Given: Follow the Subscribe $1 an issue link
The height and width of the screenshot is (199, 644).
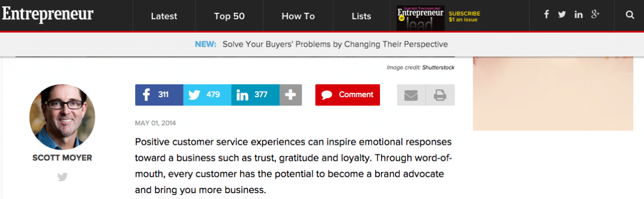Looking at the screenshot, I should tap(464, 17).
